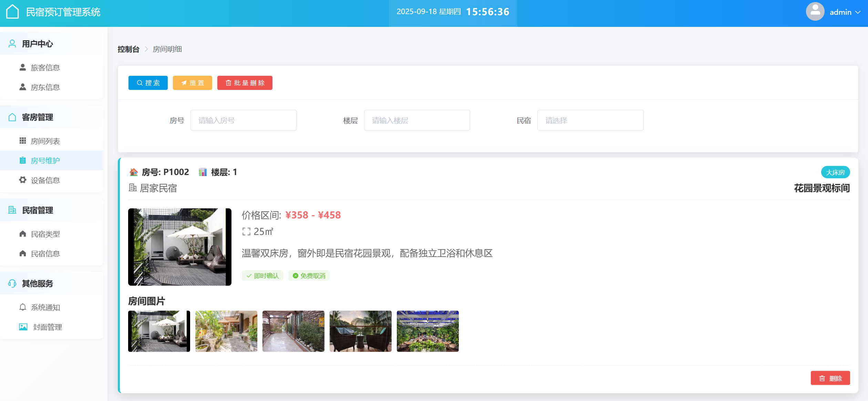Click the 民宿信息 home icon

point(23,254)
